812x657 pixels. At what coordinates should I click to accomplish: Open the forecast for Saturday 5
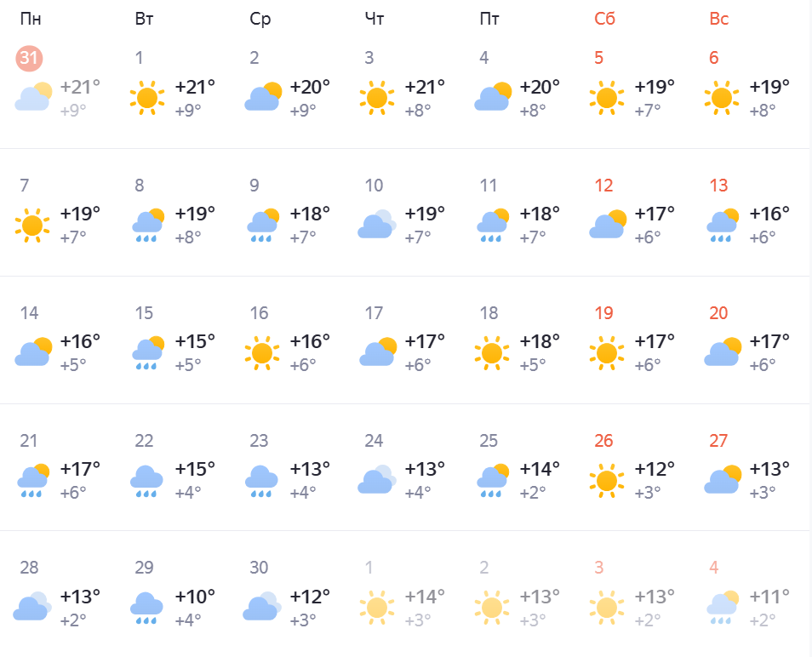[634, 86]
